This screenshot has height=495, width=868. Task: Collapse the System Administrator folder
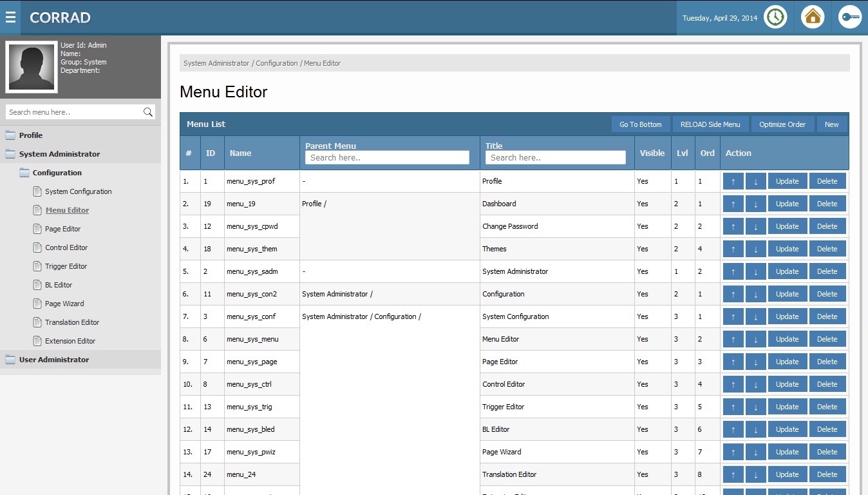59,154
